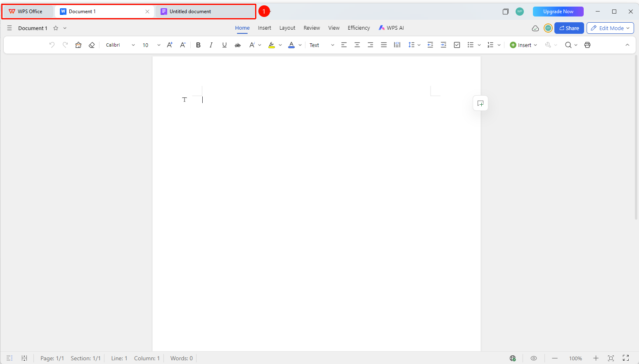Viewport: 639px width, 364px height.
Task: Click the Upgrade Now button
Action: [x=558, y=12]
